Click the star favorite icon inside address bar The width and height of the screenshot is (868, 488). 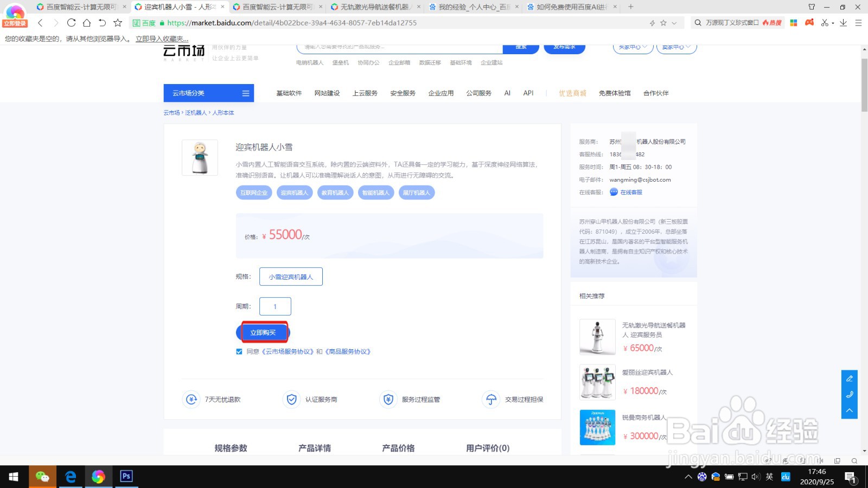pos(663,23)
